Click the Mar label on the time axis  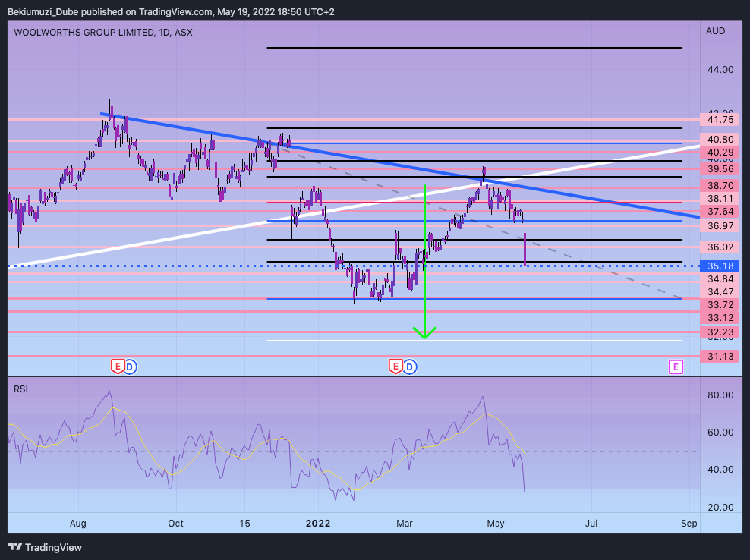(404, 523)
